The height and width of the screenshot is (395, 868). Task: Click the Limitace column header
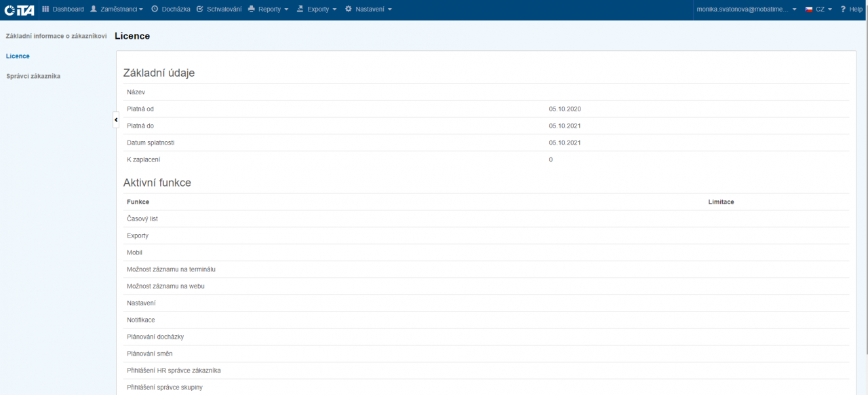[x=721, y=202]
